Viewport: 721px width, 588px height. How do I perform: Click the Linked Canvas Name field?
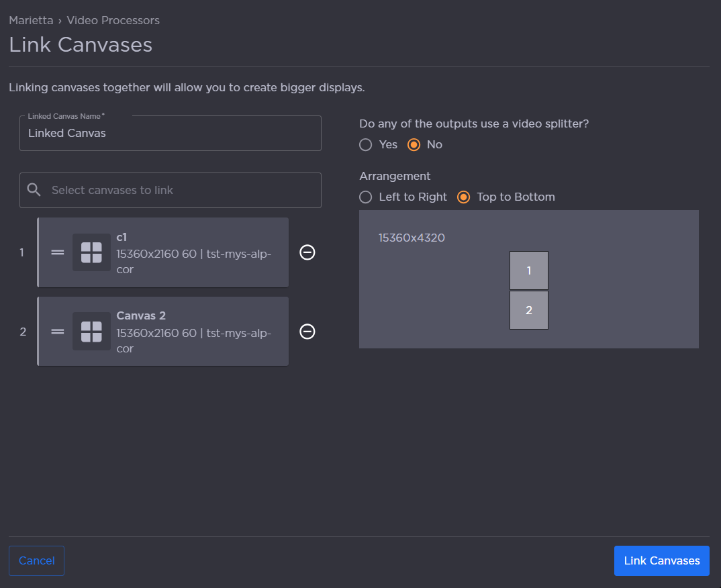[170, 134]
